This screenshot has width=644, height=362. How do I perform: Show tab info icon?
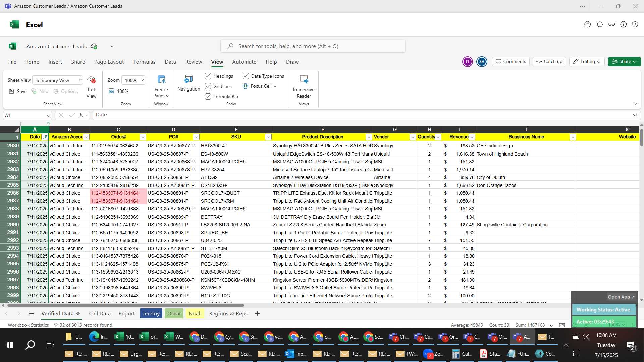point(623,24)
